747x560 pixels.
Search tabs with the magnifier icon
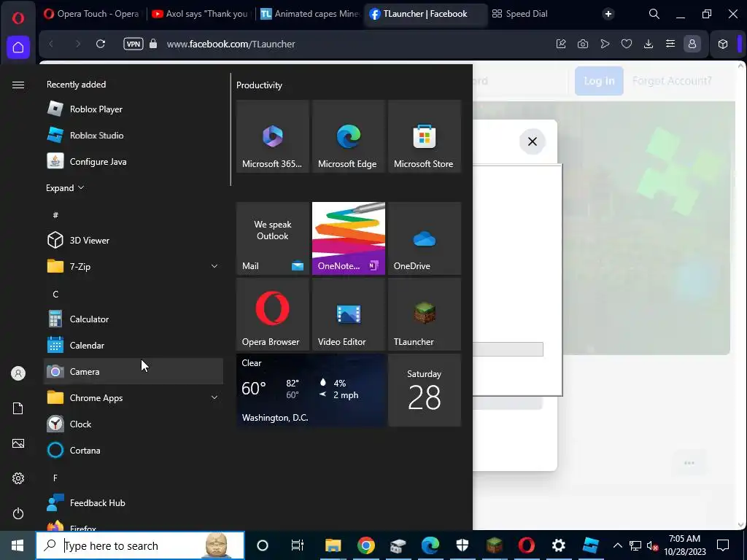[654, 14]
